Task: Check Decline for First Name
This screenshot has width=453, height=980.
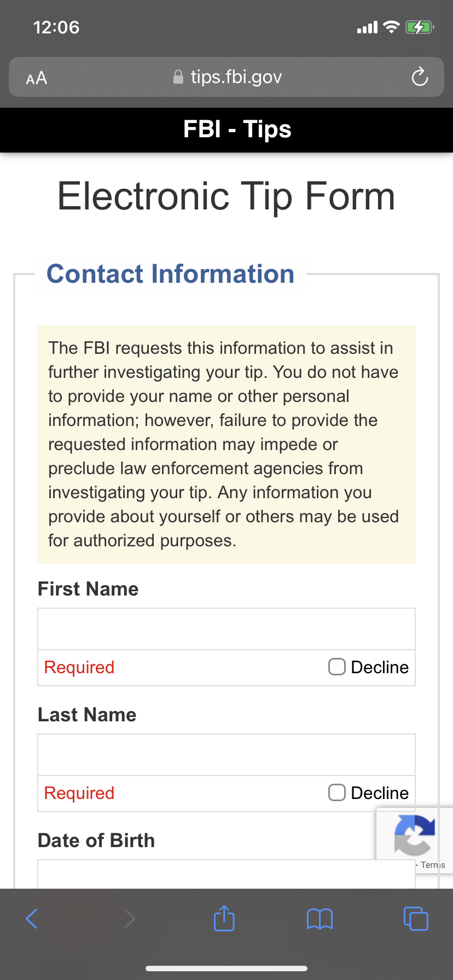Action: coord(337,667)
